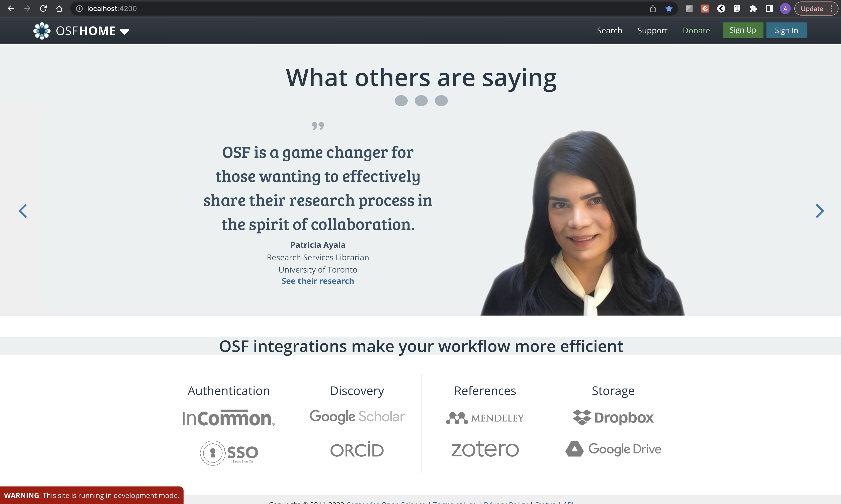The image size is (841, 504).
Task: Click the green Sign Up button
Action: (742, 30)
